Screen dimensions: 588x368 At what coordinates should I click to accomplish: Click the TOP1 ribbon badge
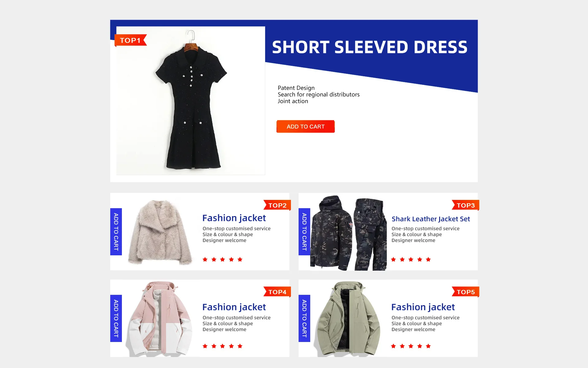click(x=130, y=40)
